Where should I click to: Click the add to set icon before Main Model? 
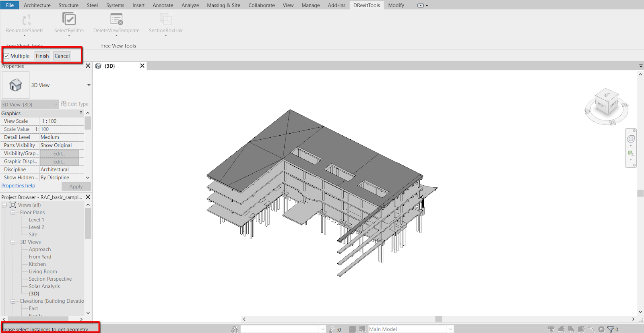click(x=362, y=329)
